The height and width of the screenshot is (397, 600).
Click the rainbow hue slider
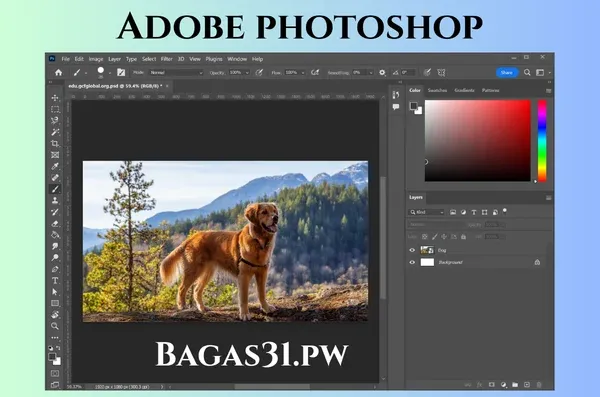tap(542, 141)
